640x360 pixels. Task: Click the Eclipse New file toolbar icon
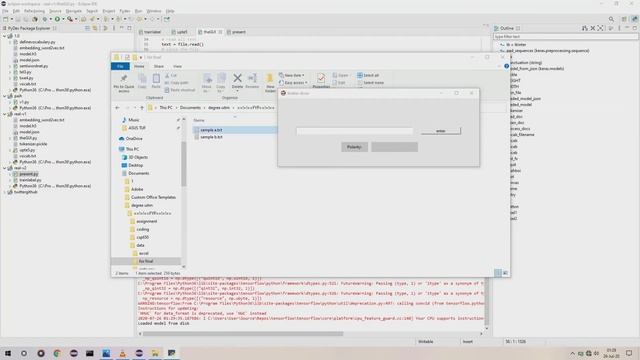pyautogui.click(x=6, y=19)
